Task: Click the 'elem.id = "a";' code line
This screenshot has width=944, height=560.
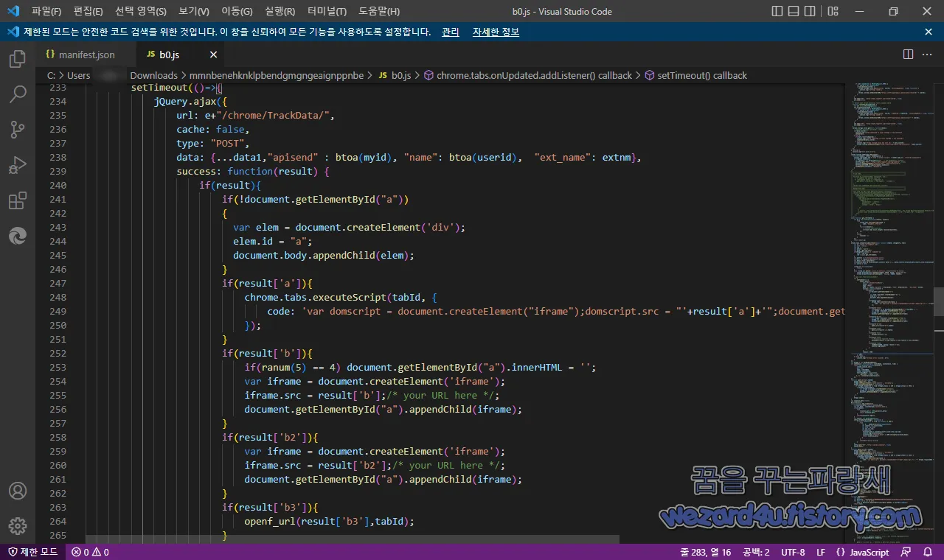Action: [x=273, y=241]
